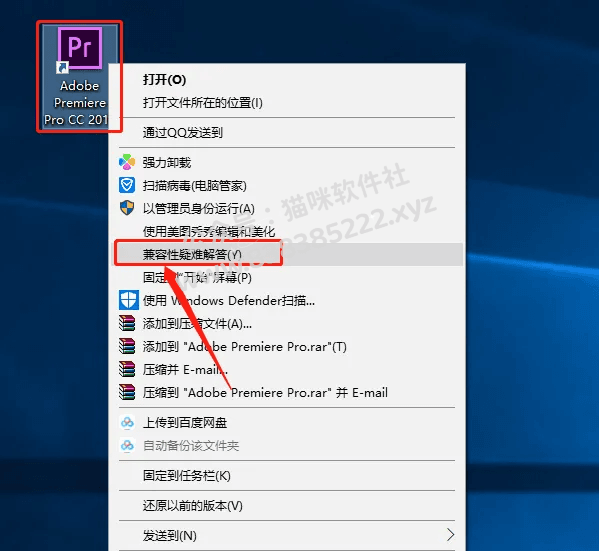Click the Baidu cloud icon beside 上传到百度网盘

click(127, 423)
